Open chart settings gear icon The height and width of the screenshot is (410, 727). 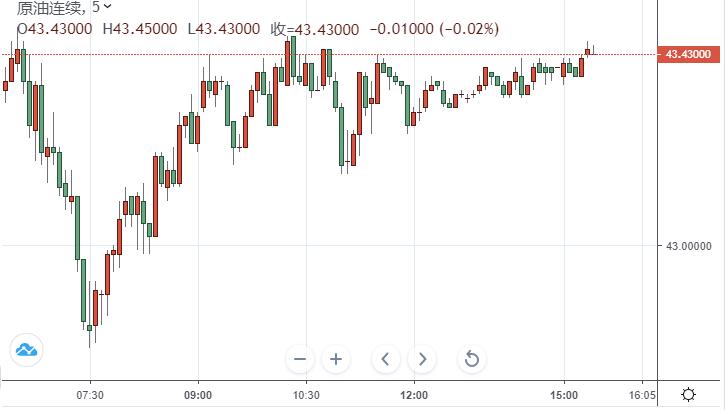click(x=689, y=395)
